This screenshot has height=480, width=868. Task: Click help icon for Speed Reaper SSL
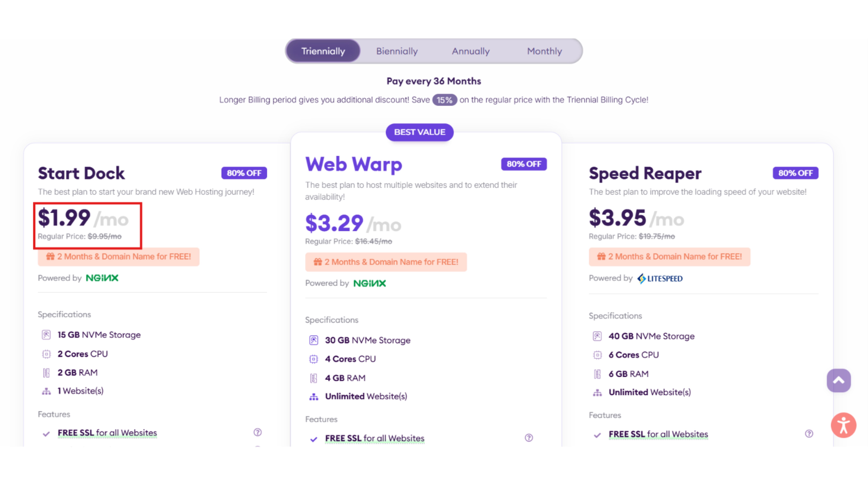coord(809,433)
